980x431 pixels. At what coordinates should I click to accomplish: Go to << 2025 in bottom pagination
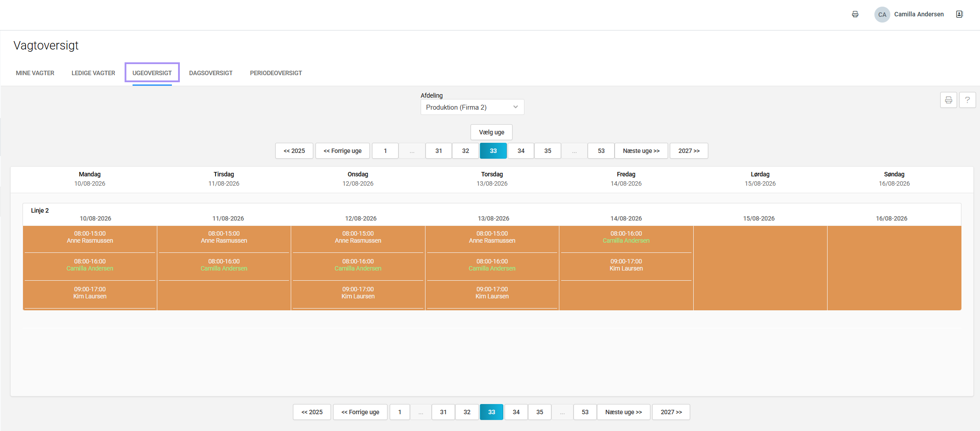(x=312, y=412)
